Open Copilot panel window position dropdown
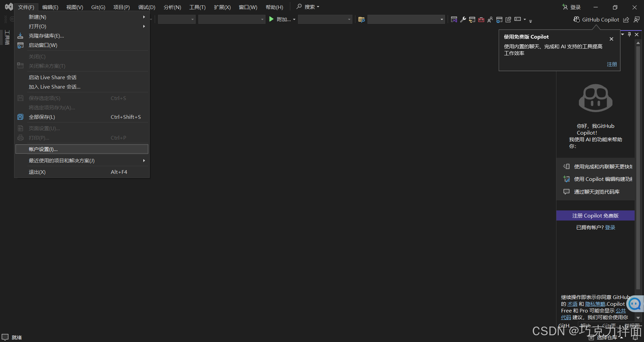The width and height of the screenshot is (644, 342). click(623, 34)
